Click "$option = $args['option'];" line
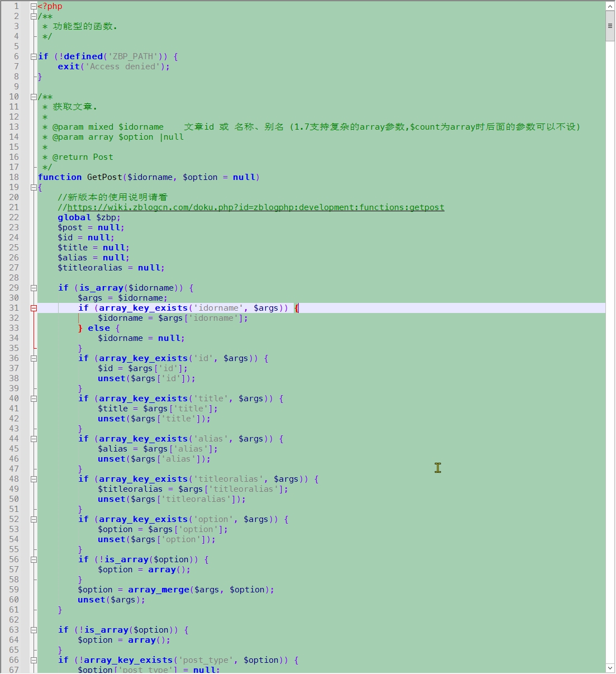The width and height of the screenshot is (616, 674). (163, 529)
